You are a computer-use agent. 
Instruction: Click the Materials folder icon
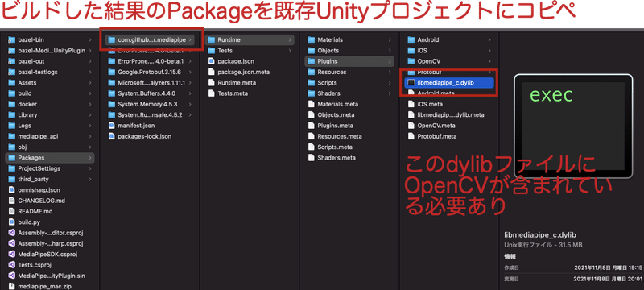tap(311, 39)
